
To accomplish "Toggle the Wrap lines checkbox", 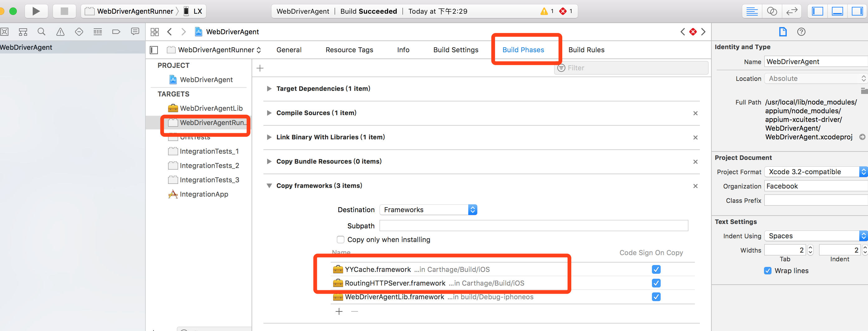I will (767, 271).
